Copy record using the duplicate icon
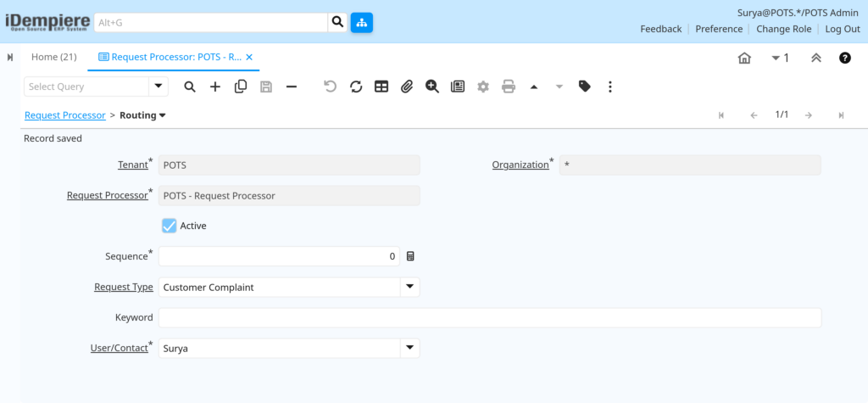 (241, 87)
